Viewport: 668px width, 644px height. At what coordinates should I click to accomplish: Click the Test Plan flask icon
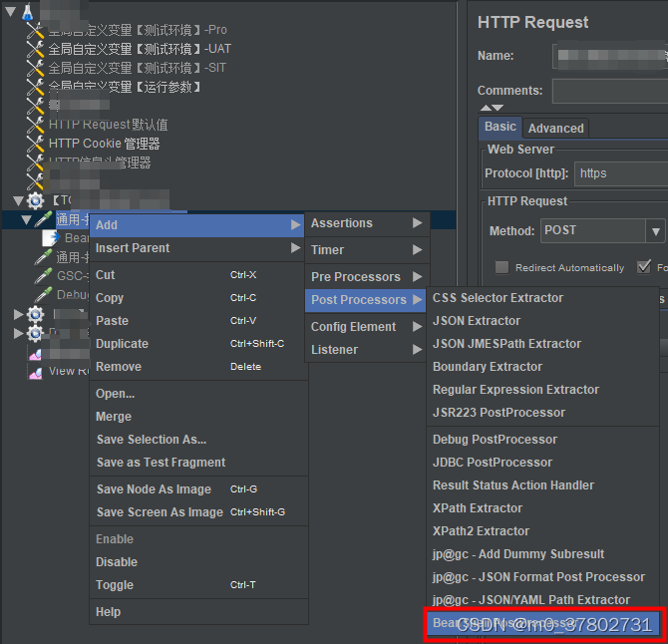tap(28, 12)
